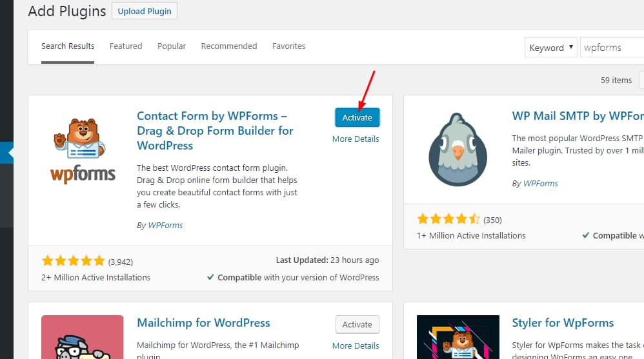Activate the Contact Form by WPForms plugin
644x359 pixels.
pyautogui.click(x=357, y=118)
